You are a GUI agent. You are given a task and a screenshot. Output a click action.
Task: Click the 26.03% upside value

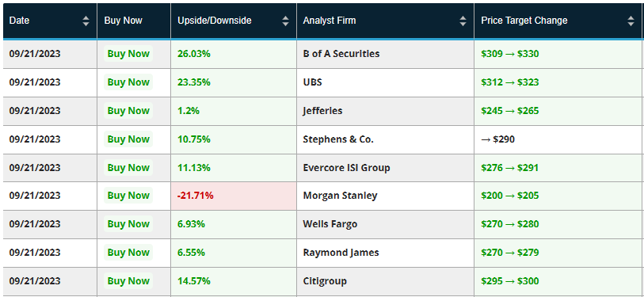click(x=194, y=54)
